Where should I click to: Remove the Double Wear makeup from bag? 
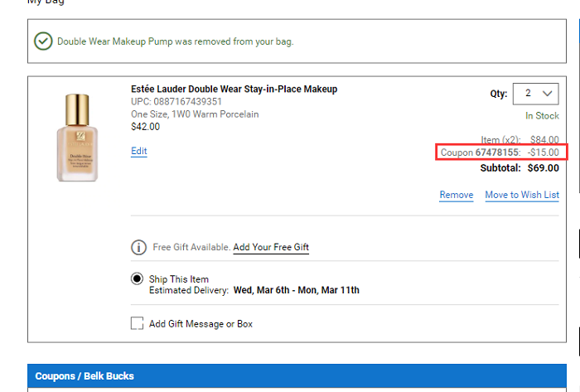(456, 195)
